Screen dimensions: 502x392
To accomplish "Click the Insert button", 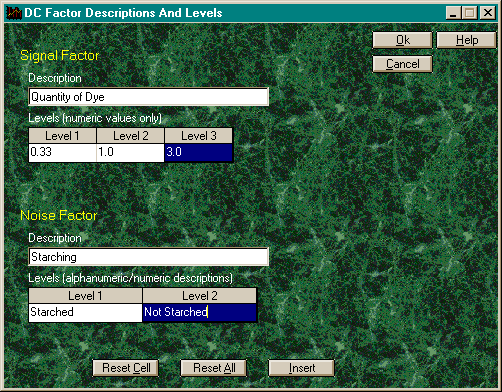I will (301, 368).
